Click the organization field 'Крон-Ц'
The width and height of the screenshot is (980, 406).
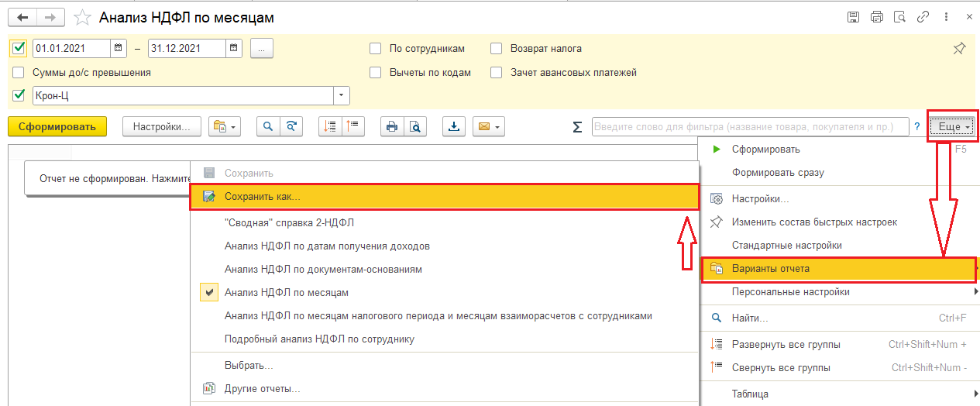[183, 95]
